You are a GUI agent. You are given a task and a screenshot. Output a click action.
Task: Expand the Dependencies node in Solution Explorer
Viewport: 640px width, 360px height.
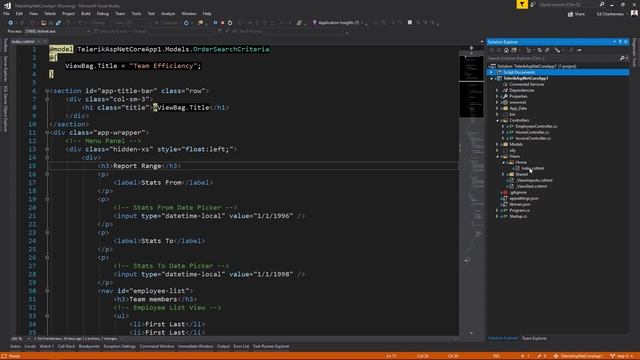coord(498,90)
